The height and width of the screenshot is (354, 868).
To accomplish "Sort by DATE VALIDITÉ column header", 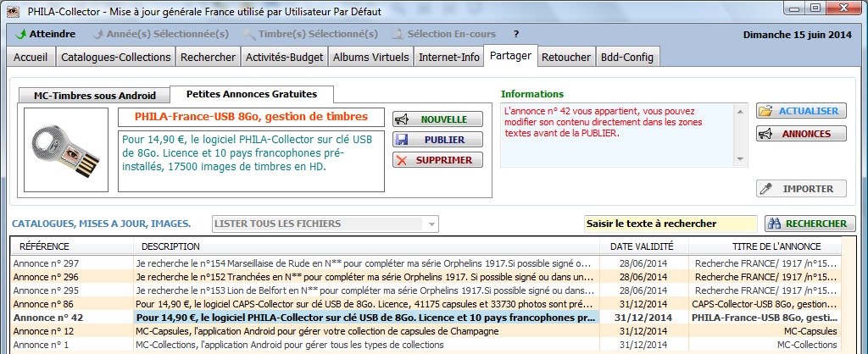I will click(x=644, y=246).
